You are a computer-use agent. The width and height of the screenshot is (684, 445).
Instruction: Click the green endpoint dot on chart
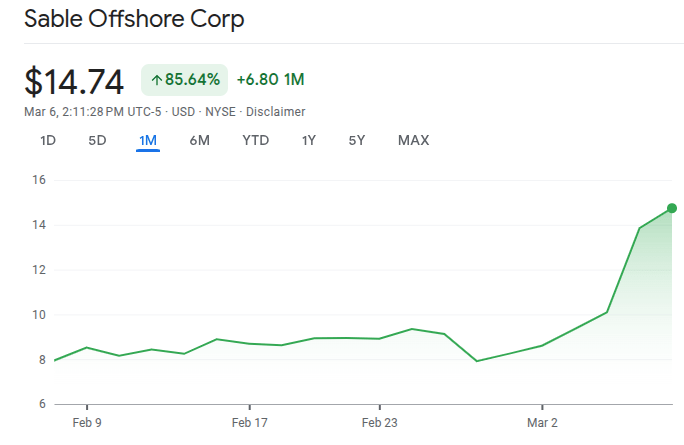click(x=672, y=208)
